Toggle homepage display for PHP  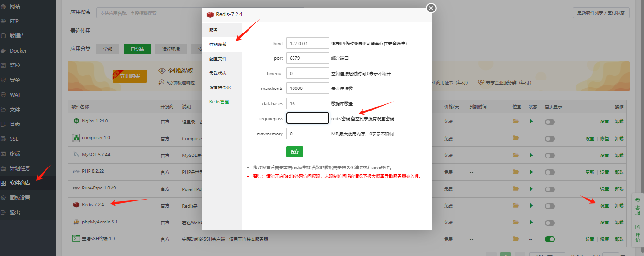(x=550, y=172)
